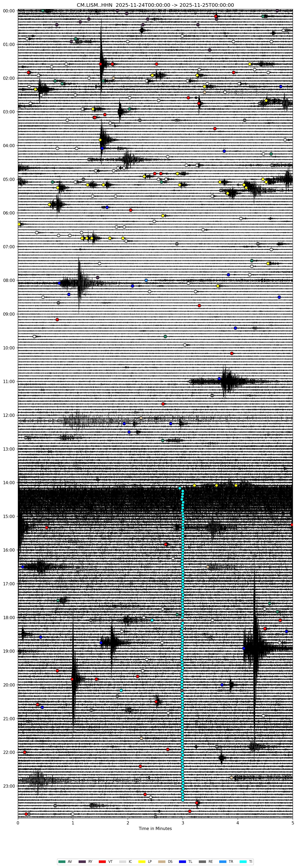Screen dimensions: 297x868
Task: Click the light gray IC legend swatch
Action: tap(123, 862)
